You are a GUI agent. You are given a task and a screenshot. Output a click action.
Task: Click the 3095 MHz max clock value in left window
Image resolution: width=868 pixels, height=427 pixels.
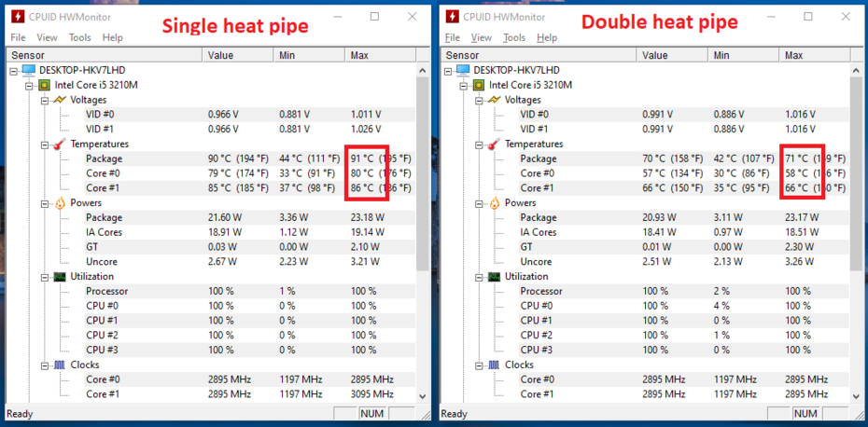[372, 394]
